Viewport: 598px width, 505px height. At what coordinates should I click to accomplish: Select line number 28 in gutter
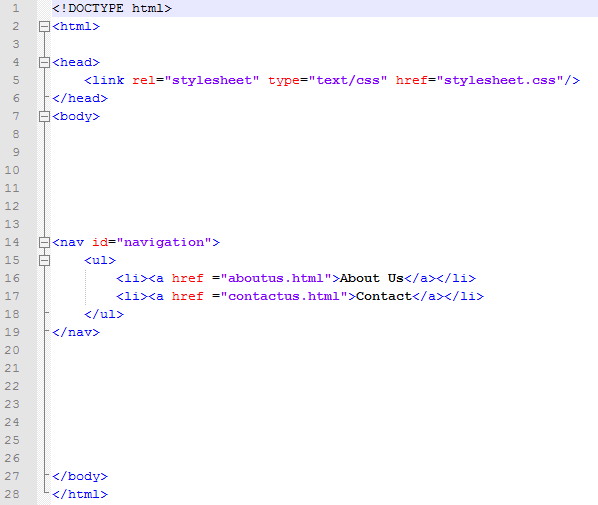point(12,494)
